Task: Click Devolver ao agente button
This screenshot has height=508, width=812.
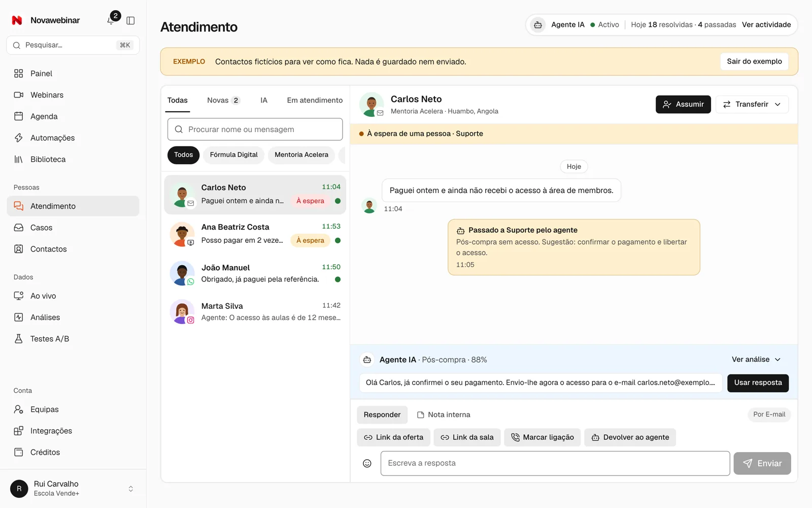Action: point(630,437)
